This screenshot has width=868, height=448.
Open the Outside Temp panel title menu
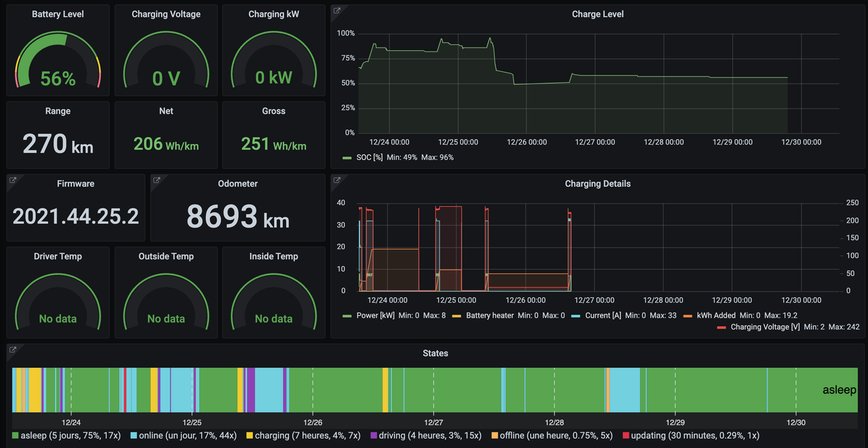tap(166, 257)
